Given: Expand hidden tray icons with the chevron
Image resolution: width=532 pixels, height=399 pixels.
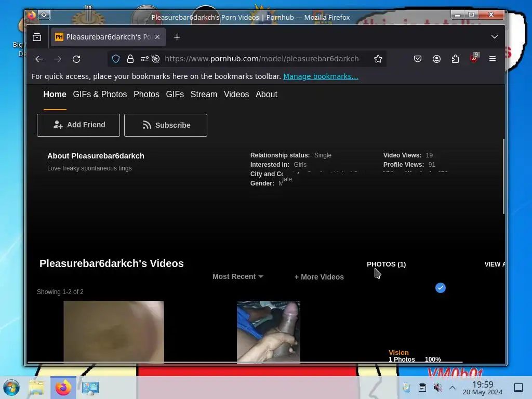Looking at the screenshot, I should pos(453,388).
